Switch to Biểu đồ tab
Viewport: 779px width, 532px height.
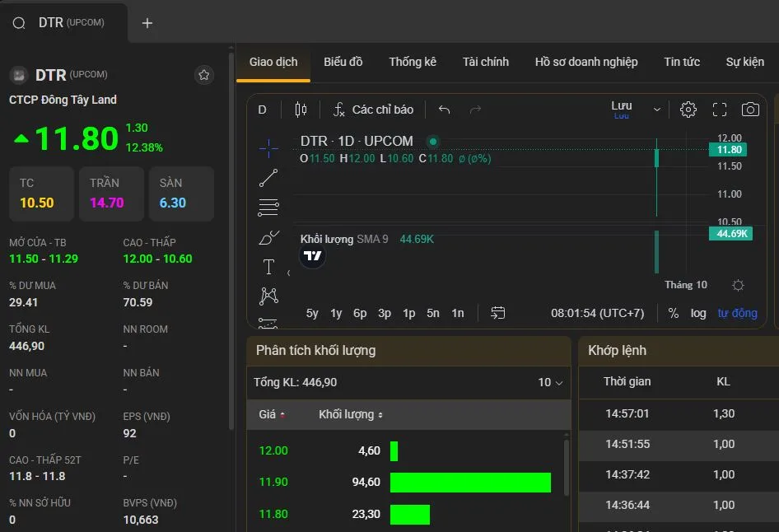pos(343,62)
